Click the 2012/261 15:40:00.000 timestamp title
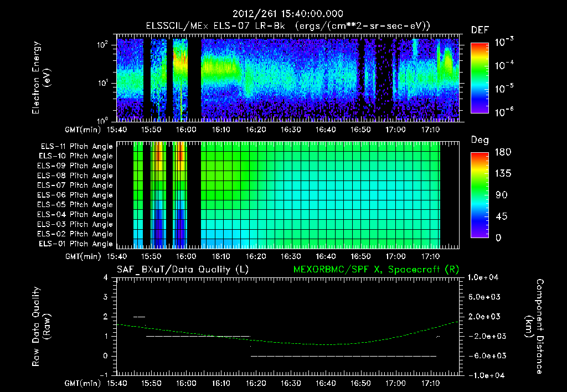The image size is (567, 392). (287, 14)
